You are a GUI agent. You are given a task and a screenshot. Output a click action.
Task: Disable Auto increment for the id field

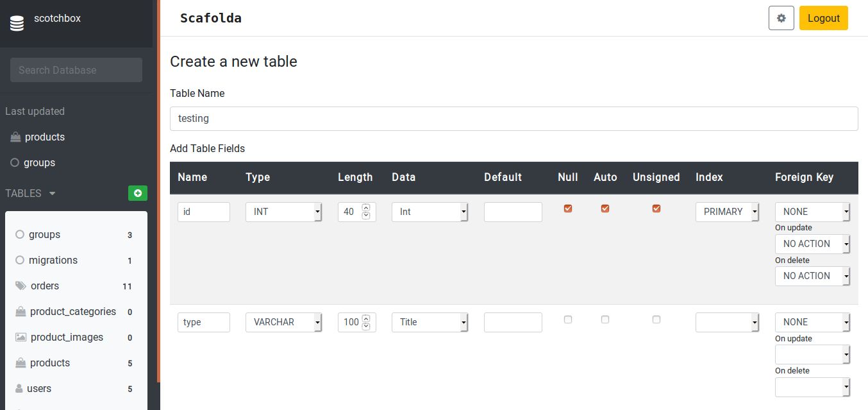[x=605, y=209]
